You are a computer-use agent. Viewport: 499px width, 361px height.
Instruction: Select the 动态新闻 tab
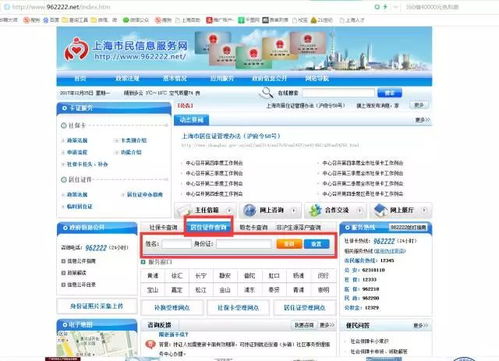tap(191, 120)
